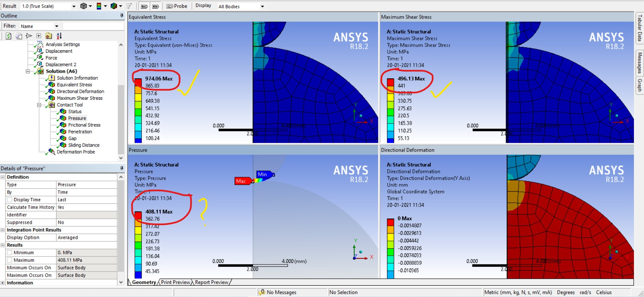Open the Result scale dropdown

pos(74,6)
